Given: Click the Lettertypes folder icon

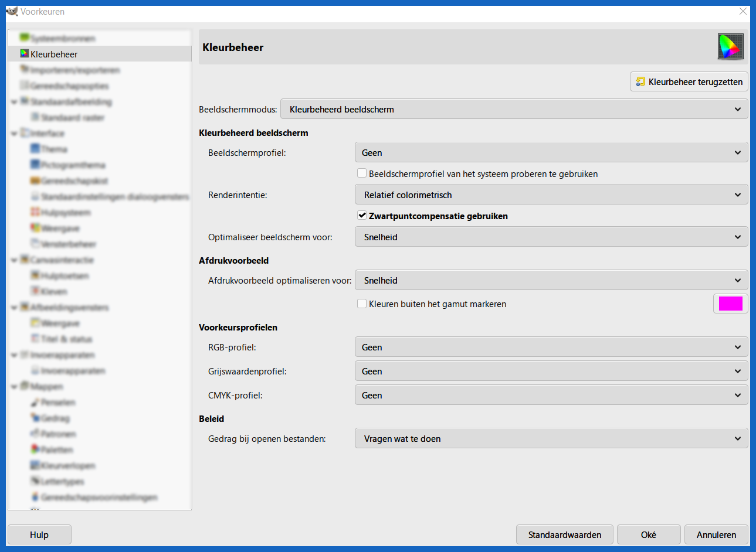Looking at the screenshot, I should click(x=35, y=481).
